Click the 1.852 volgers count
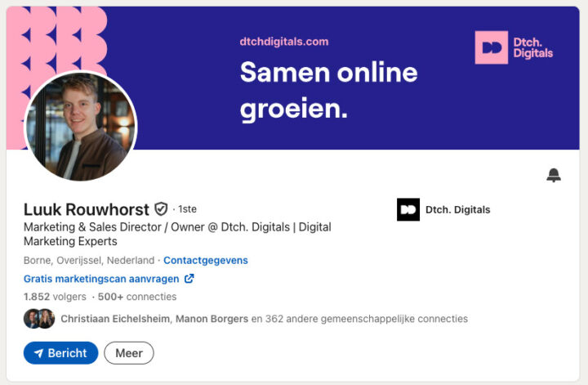The height and width of the screenshot is (385, 588). click(x=55, y=297)
